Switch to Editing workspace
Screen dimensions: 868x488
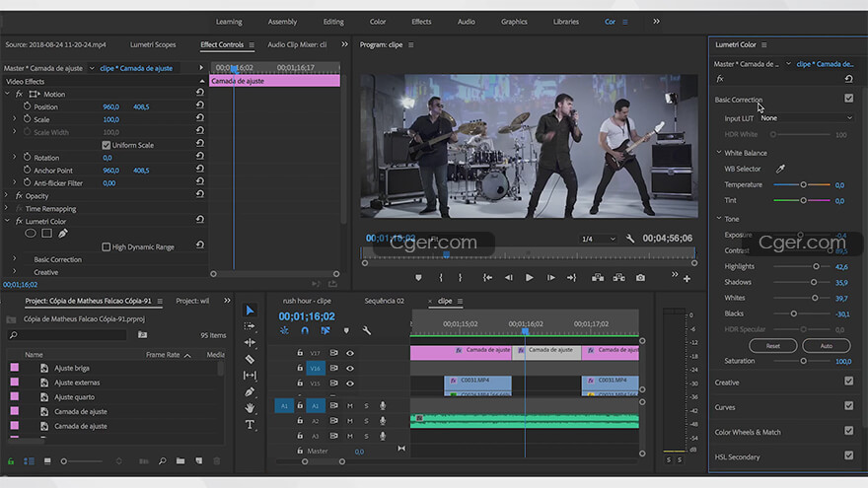333,22
